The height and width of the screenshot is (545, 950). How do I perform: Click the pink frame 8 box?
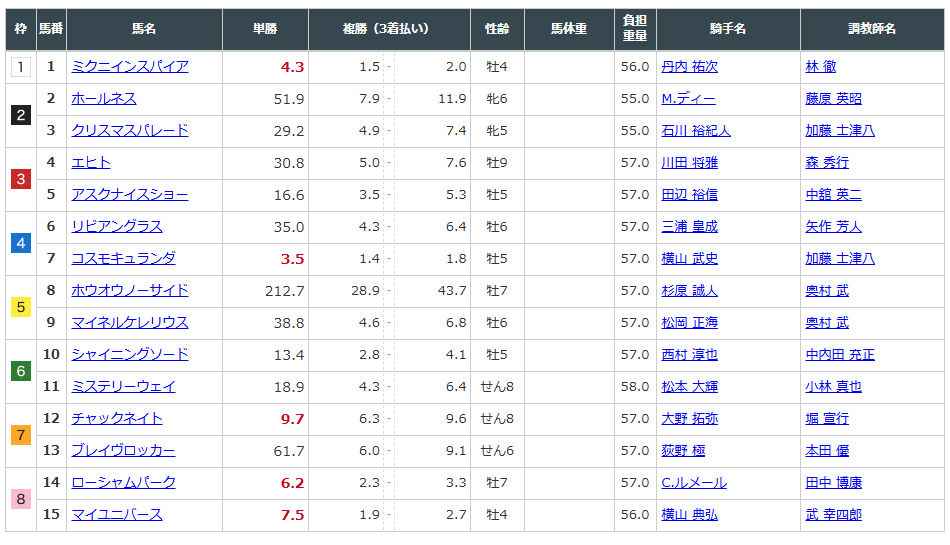click(x=21, y=499)
